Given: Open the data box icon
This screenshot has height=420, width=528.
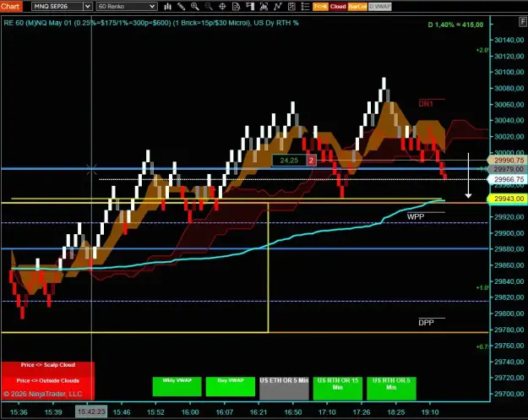Looking at the screenshot, I should pyautogui.click(x=236, y=7).
